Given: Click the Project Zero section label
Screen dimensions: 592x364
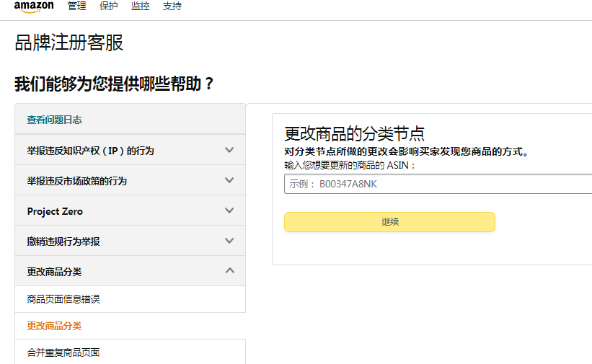Looking at the screenshot, I should coord(55,211).
